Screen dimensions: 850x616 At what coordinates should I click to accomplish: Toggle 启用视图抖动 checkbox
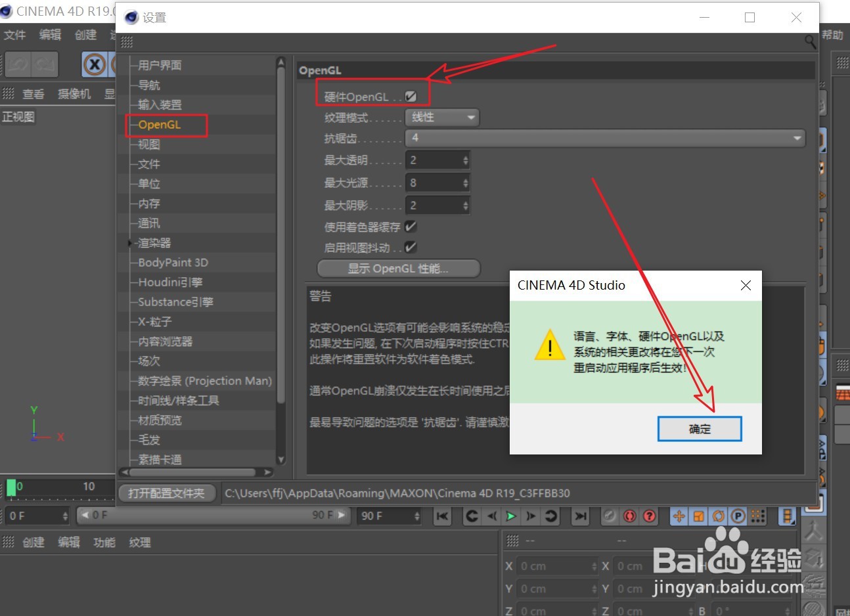coord(411,248)
